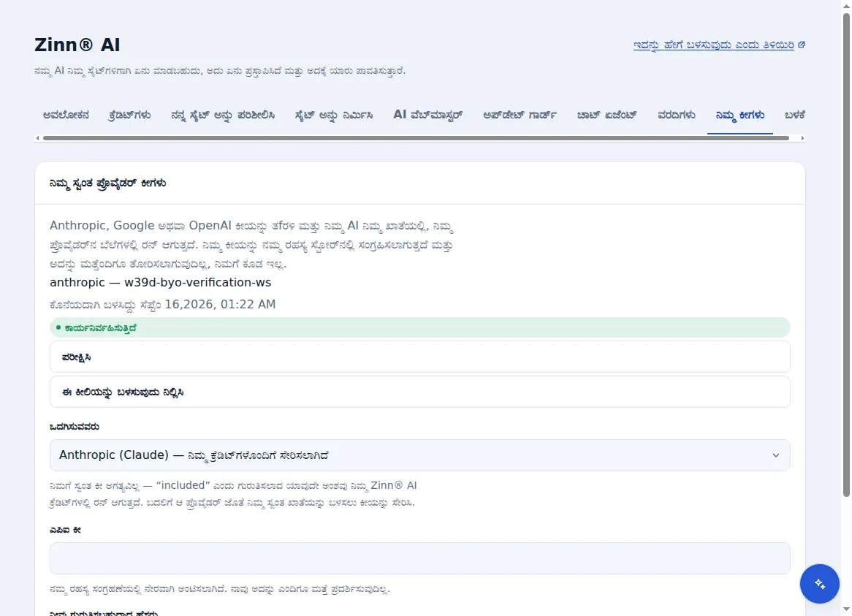Screen dimensions: 852x616
Task: Click the Zinn® AI page heading
Action: pyautogui.click(x=77, y=45)
